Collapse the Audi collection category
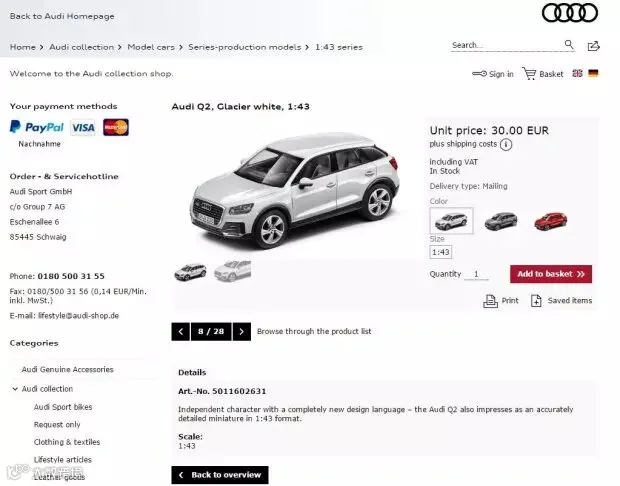The height and width of the screenshot is (486, 620). click(x=15, y=389)
